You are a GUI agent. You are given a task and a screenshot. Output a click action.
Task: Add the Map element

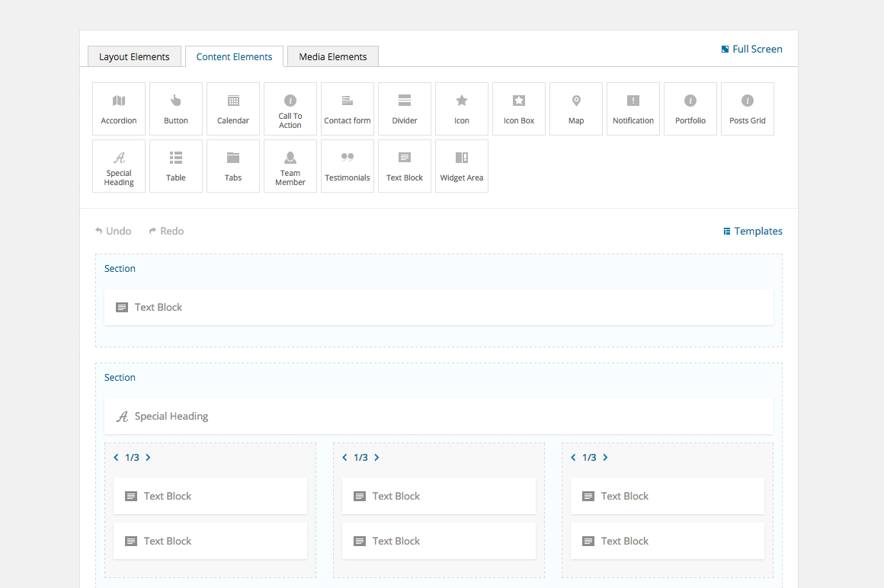[x=576, y=109]
